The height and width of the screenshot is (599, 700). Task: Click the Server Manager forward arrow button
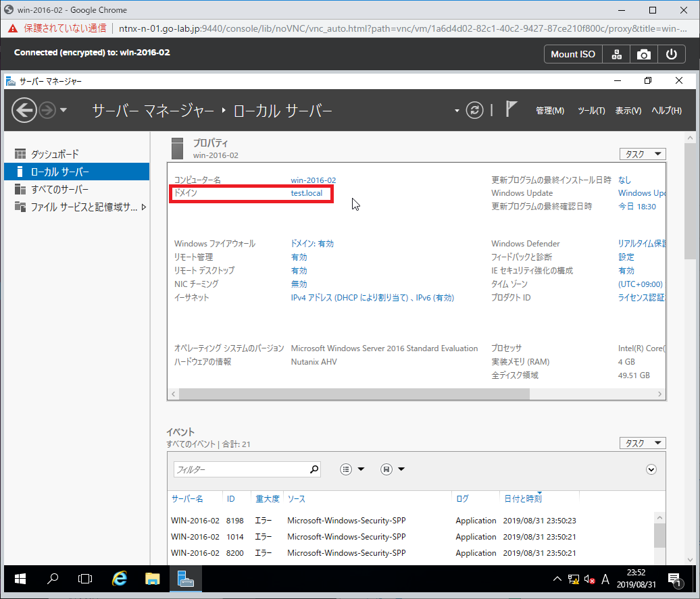point(47,110)
